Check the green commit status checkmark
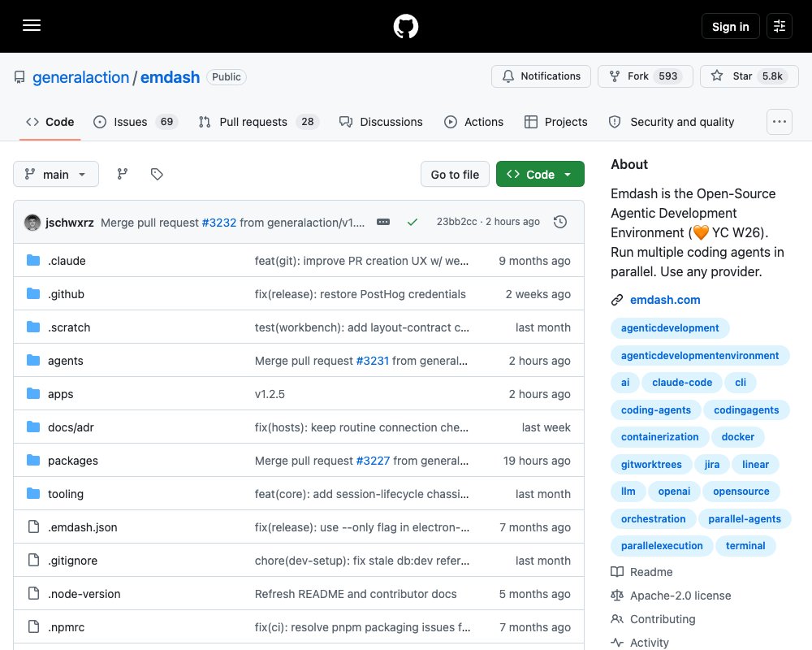 point(412,223)
